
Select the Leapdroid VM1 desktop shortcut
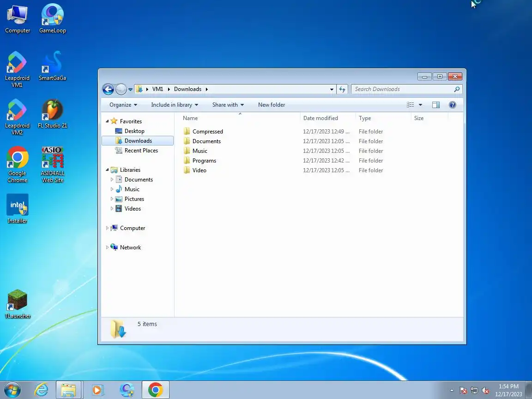pos(17,70)
